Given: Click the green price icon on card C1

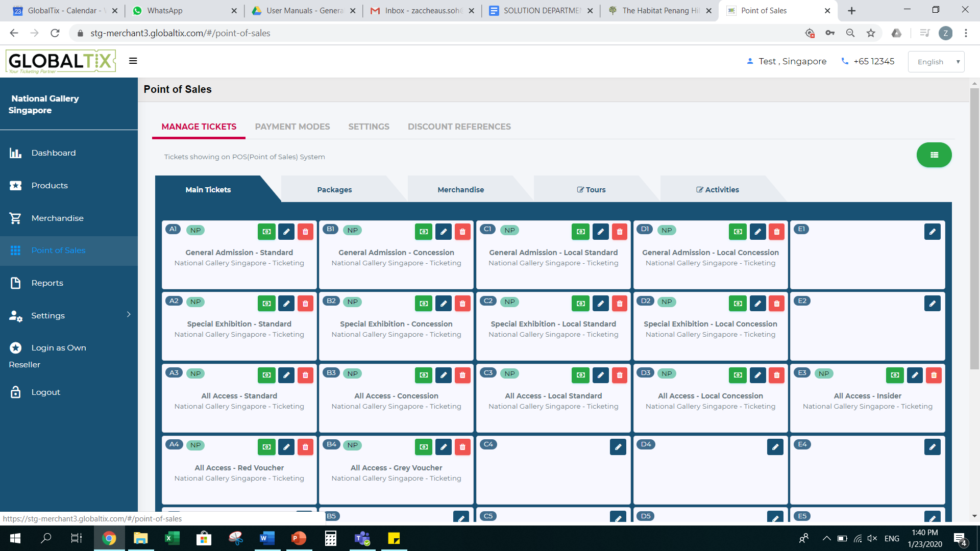Looking at the screenshot, I should coord(581,232).
